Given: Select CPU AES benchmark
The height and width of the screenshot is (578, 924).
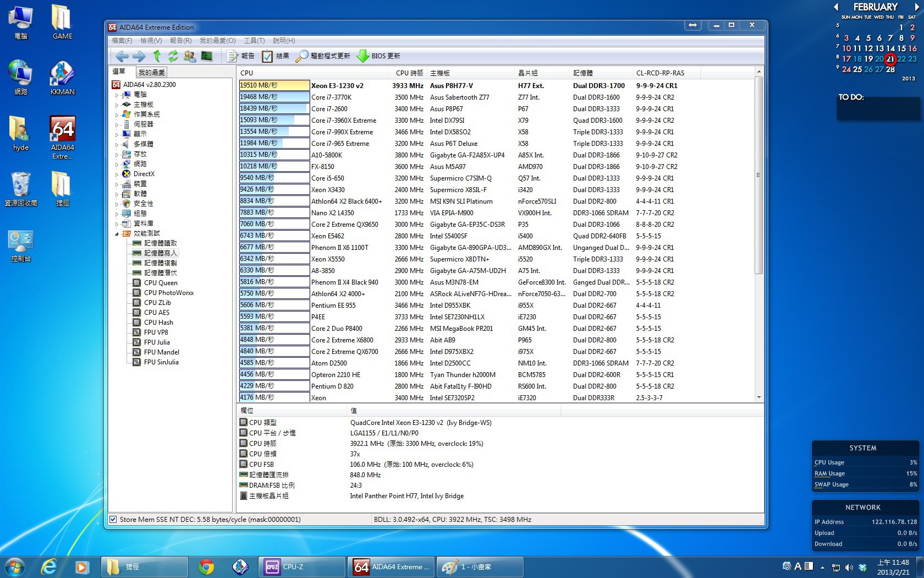Looking at the screenshot, I should 157,313.
